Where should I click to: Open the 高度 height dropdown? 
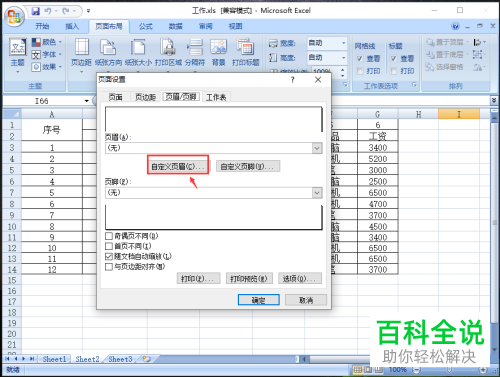[x=343, y=58]
